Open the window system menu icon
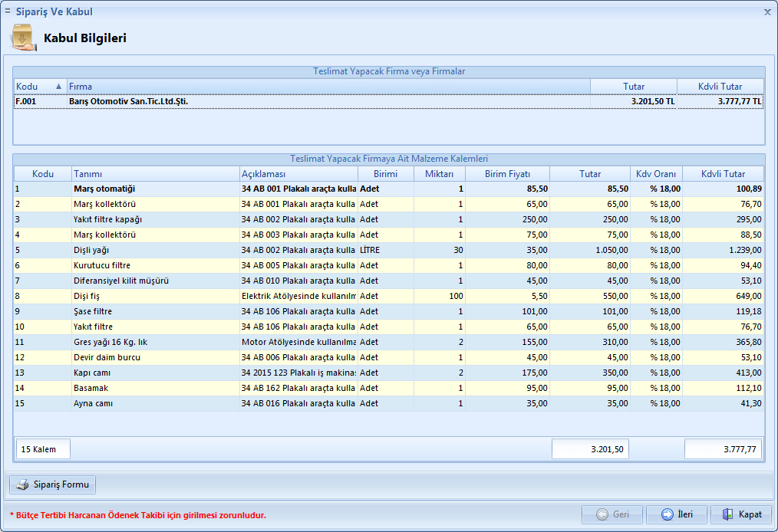The image size is (778, 532). coord(8,11)
